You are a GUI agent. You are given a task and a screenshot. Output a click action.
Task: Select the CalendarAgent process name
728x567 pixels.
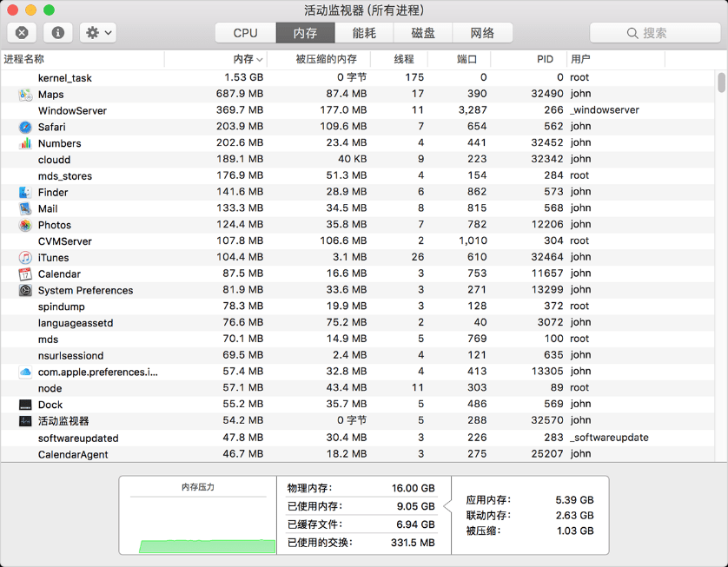[x=73, y=454]
